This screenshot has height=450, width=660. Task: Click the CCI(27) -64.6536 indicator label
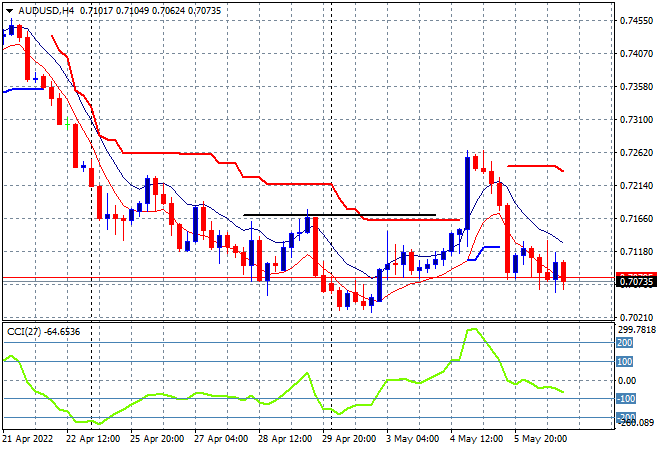click(43, 332)
